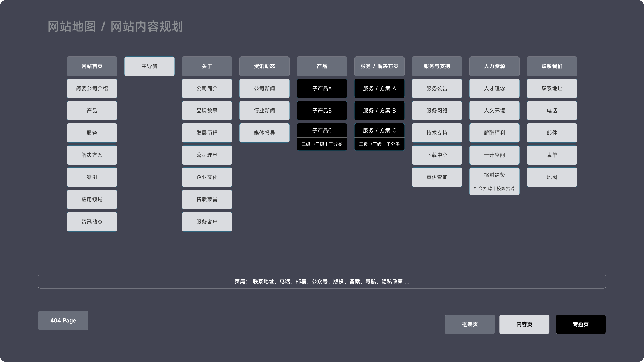Image resolution: width=644 pixels, height=362 pixels.
Task: Select the 下载中心 box
Action: (x=437, y=155)
